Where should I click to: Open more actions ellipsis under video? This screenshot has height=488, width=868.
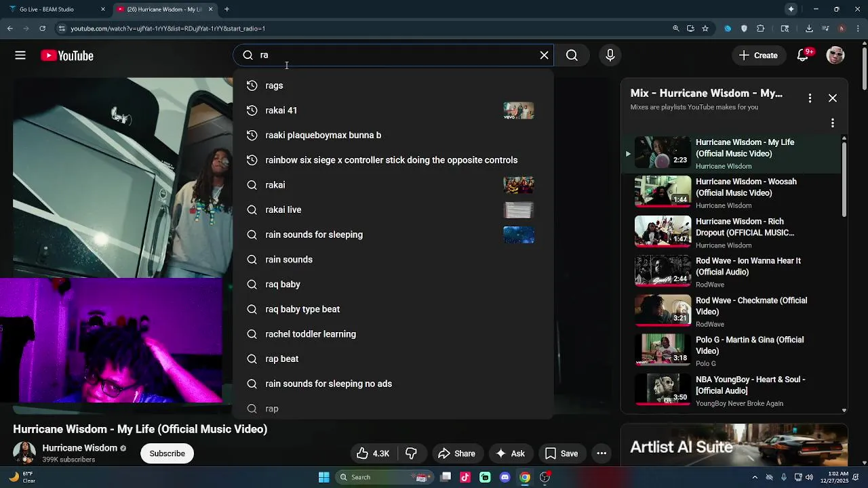pyautogui.click(x=601, y=453)
